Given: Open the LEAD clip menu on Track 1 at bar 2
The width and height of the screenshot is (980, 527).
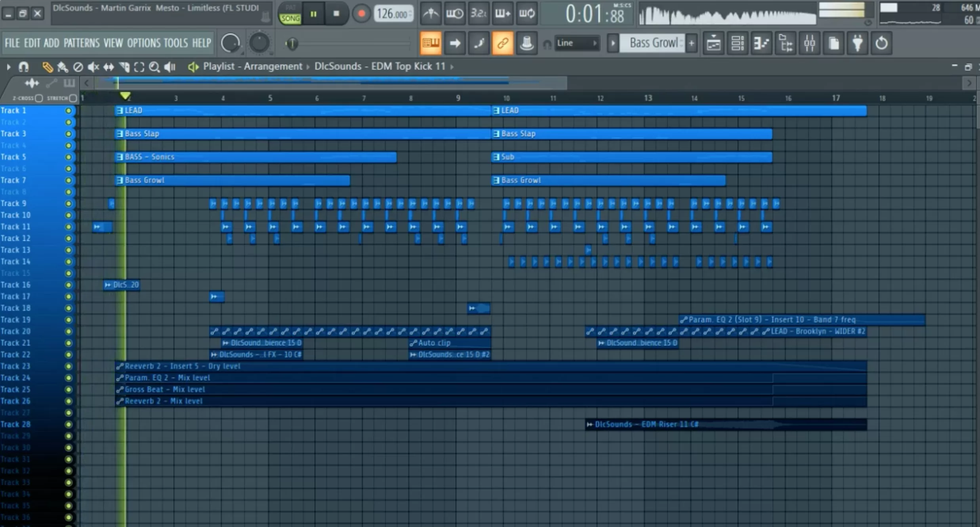Looking at the screenshot, I should 120,111.
